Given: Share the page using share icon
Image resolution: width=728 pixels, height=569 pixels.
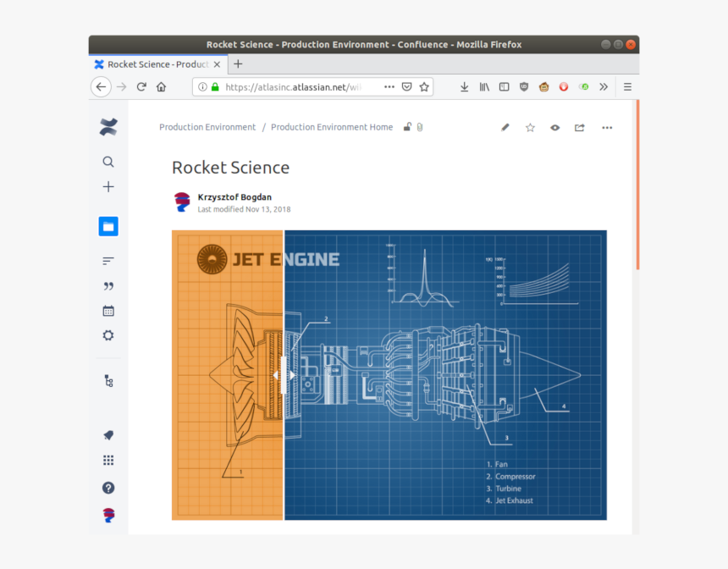Looking at the screenshot, I should click(x=579, y=127).
